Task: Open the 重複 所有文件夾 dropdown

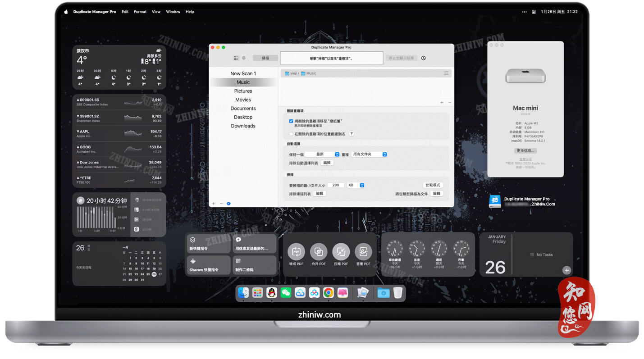Action: [x=369, y=154]
